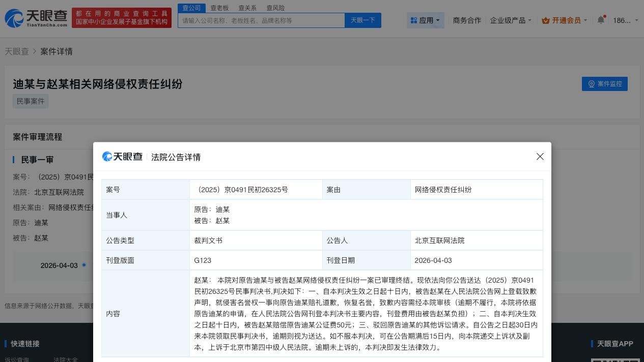Open 商务合作 in the top menu
This screenshot has height=362, width=644.
click(467, 20)
